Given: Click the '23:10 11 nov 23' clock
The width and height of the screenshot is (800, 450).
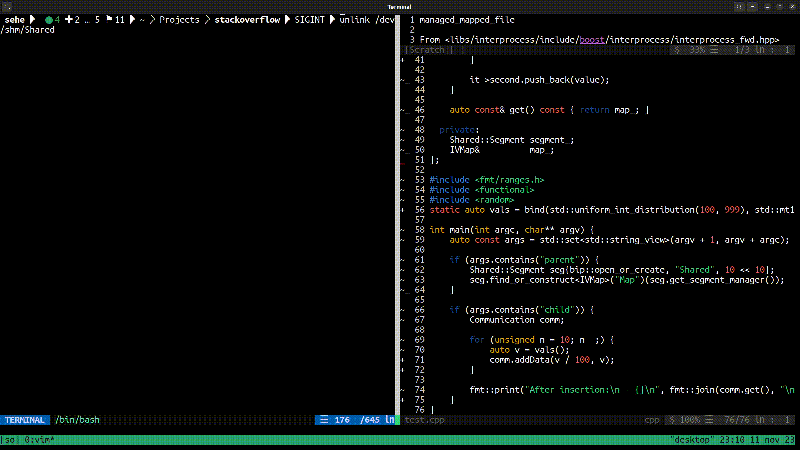Looking at the screenshot, I should tap(757, 440).
